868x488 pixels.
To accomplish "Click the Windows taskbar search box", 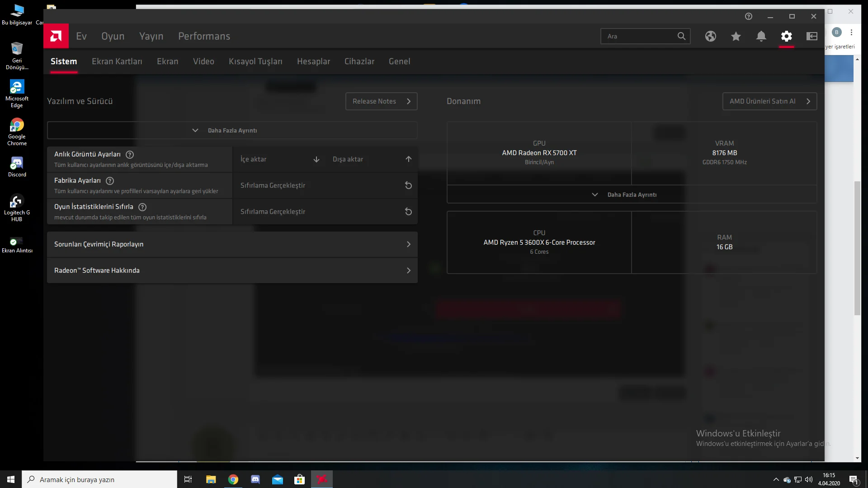I will 99,479.
